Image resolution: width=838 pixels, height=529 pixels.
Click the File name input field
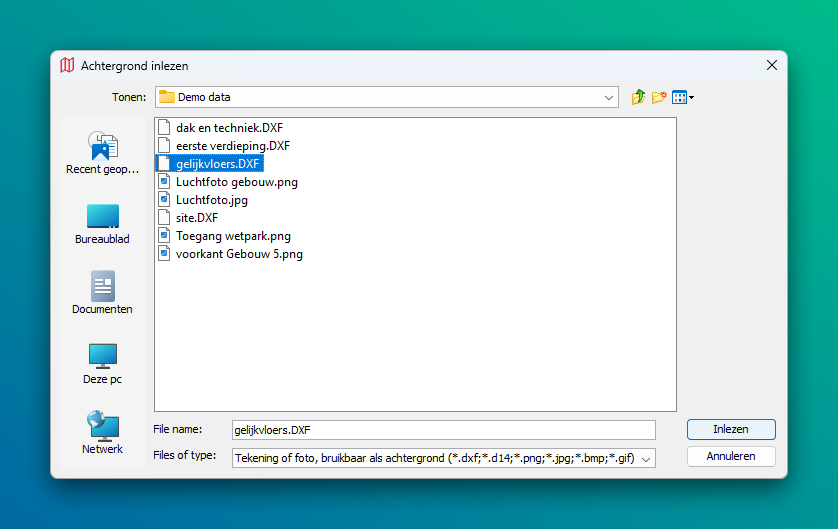tap(443, 429)
